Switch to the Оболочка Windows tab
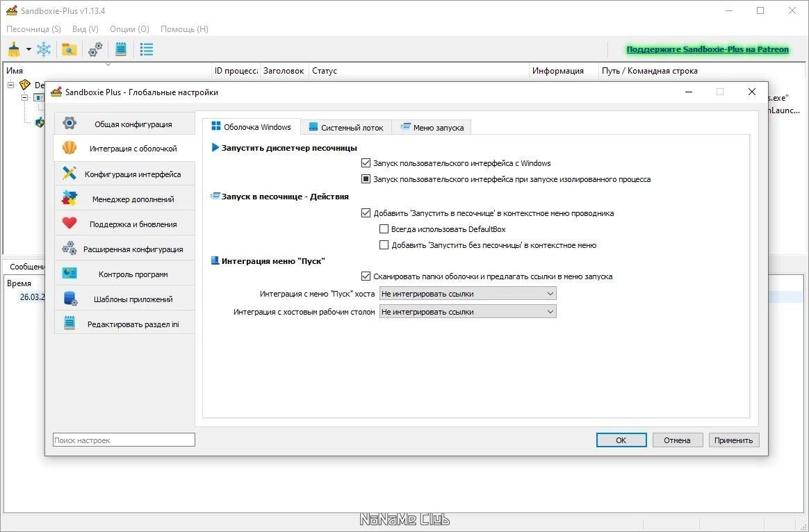 [x=252, y=127]
